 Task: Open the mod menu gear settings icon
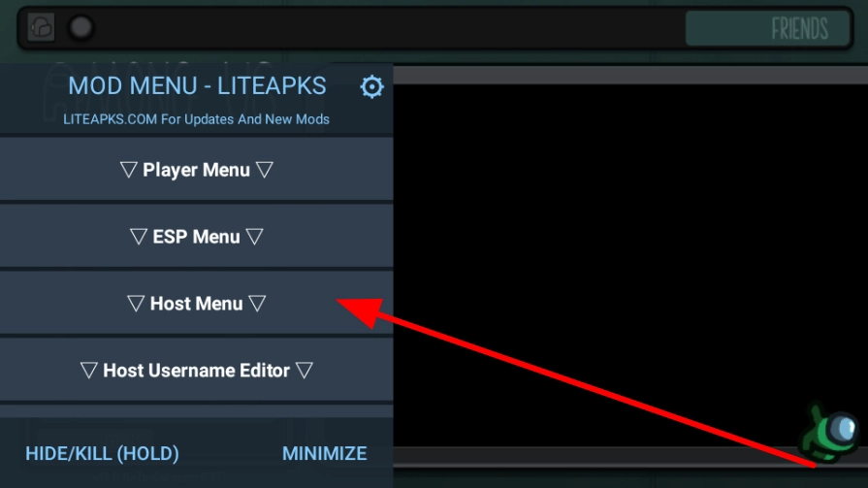[371, 87]
